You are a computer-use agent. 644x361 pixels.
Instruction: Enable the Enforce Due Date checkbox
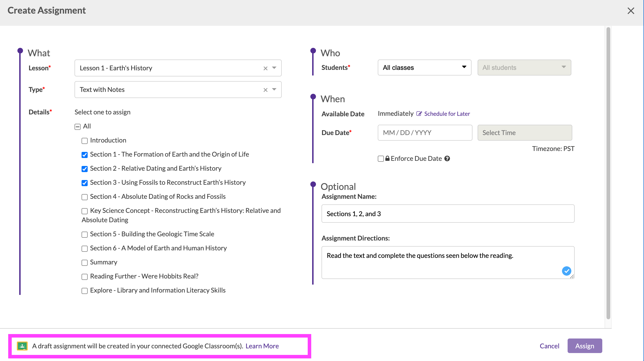coord(381,158)
